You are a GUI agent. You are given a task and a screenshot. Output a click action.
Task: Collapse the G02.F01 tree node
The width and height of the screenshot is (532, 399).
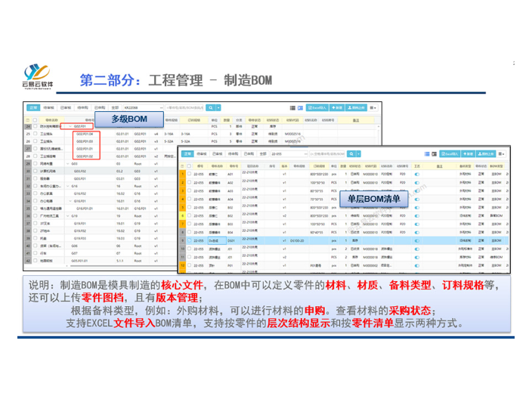tap(70, 126)
